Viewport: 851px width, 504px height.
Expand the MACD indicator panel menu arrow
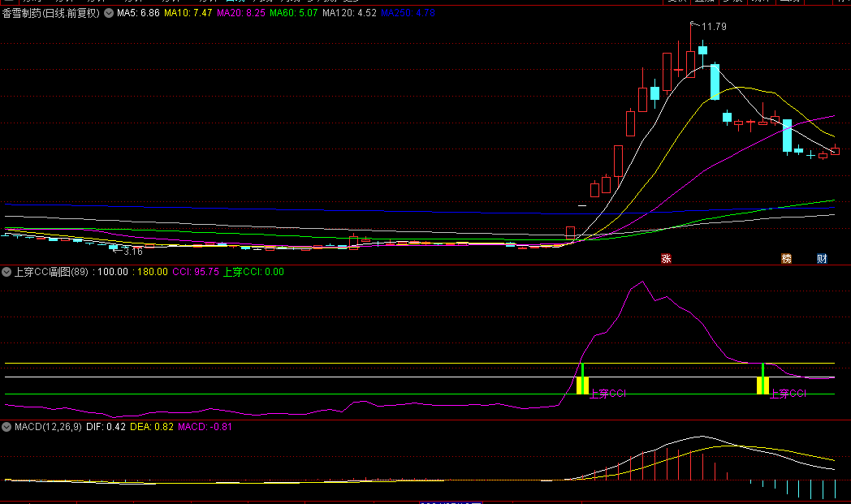pos(7,426)
